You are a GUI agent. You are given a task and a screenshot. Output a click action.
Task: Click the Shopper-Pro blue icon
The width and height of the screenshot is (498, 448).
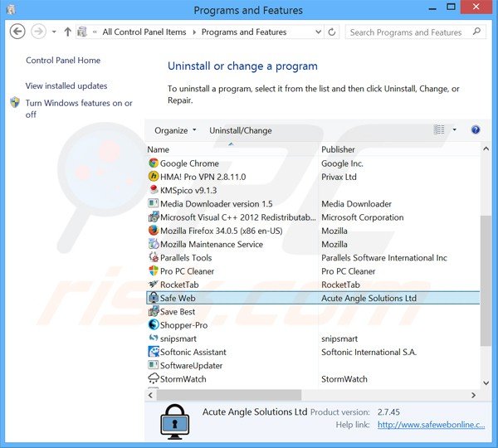[154, 324]
